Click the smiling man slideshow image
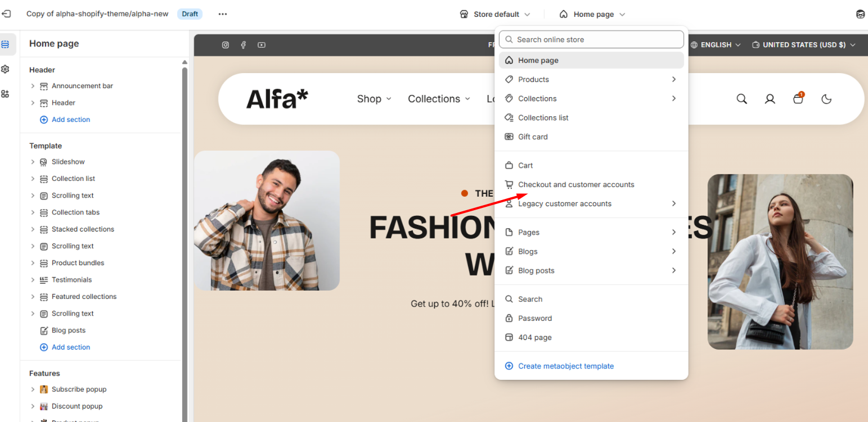Image resolution: width=868 pixels, height=422 pixels. 267,220
